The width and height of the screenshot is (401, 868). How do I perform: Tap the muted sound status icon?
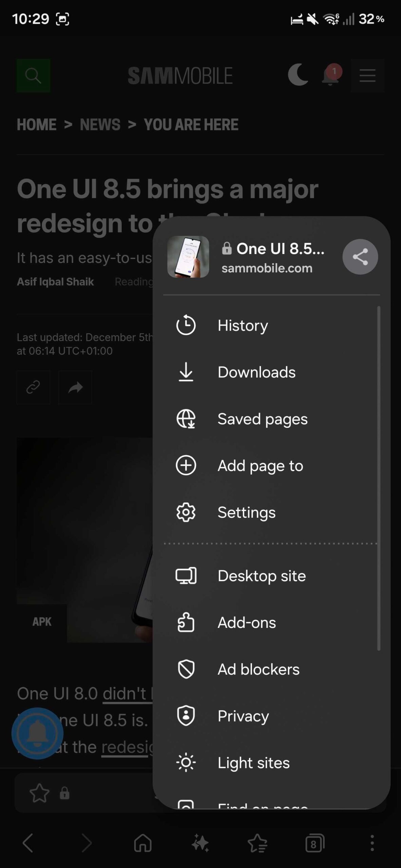(x=312, y=19)
